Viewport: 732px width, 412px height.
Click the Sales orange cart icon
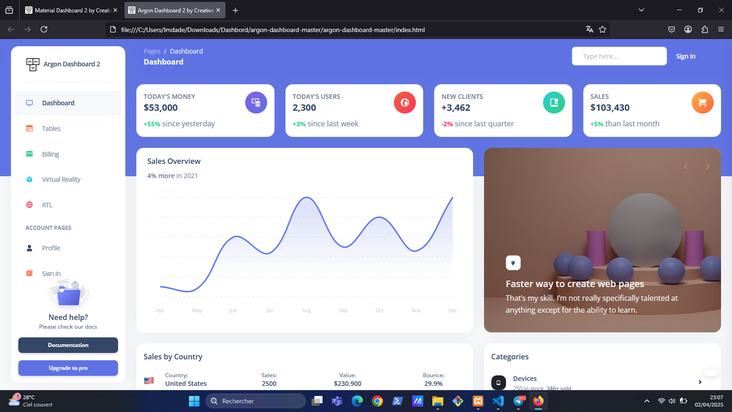pyautogui.click(x=702, y=103)
